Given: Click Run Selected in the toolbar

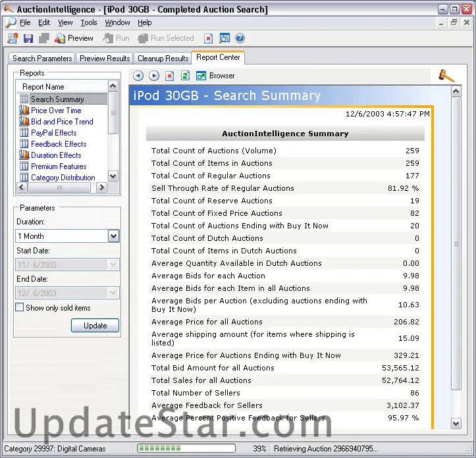Looking at the screenshot, I should (166, 38).
